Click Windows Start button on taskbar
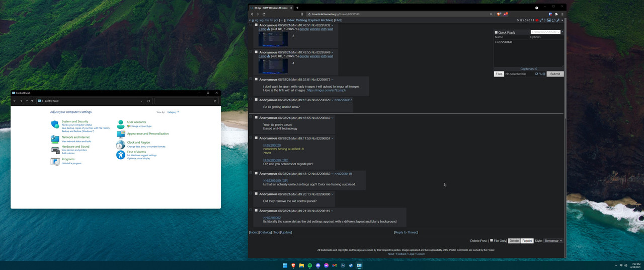The width and height of the screenshot is (644, 270). [285, 265]
